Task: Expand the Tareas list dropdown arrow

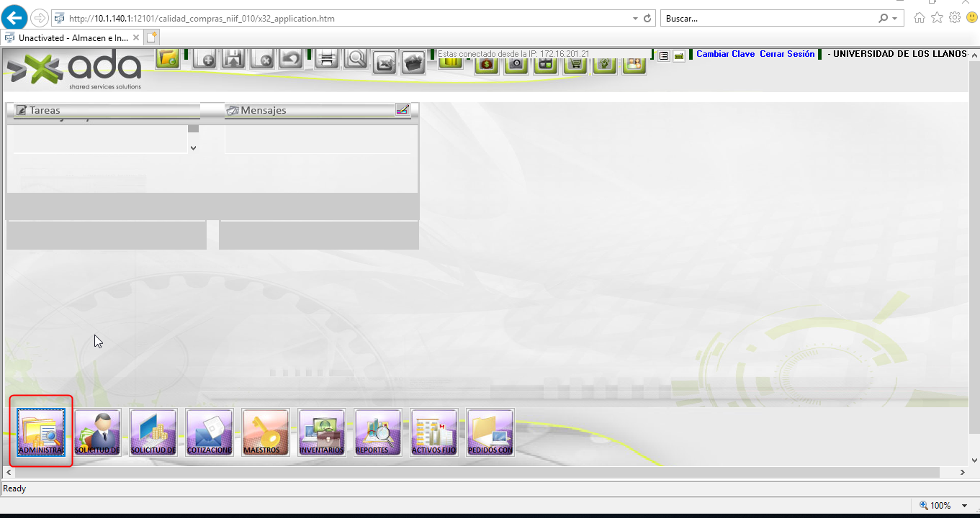Action: click(193, 147)
